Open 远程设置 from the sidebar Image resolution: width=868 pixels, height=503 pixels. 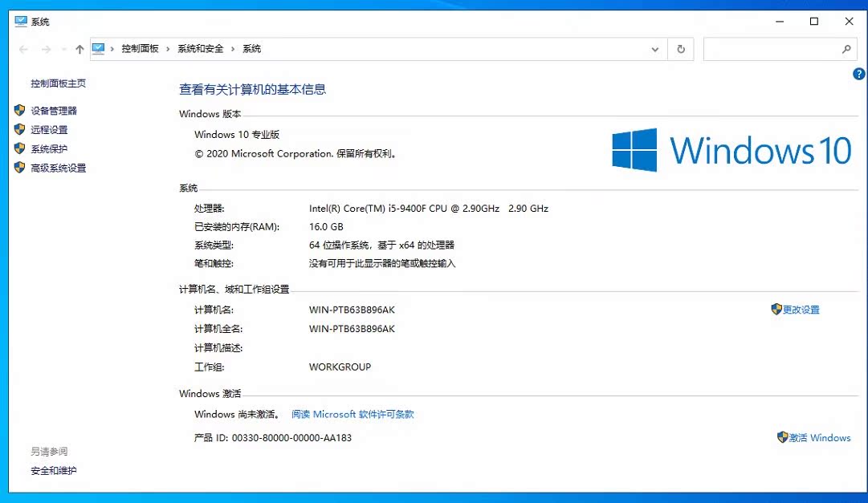[49, 129]
